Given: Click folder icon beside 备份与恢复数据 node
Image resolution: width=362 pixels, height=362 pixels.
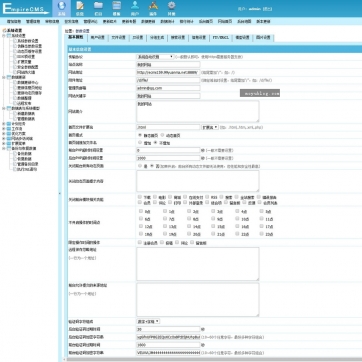Looking at the screenshot, I should pos(9,149).
